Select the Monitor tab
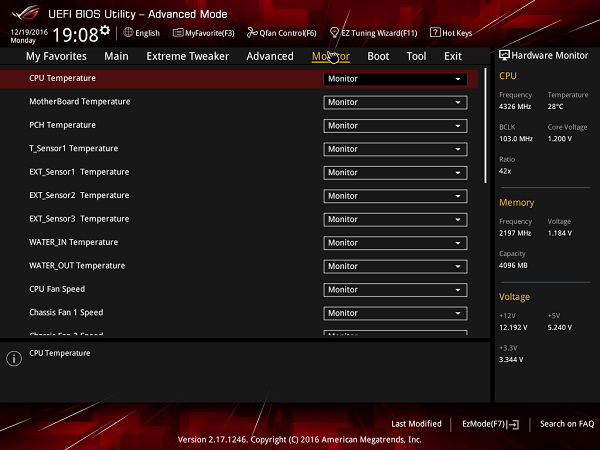This screenshot has width=600, height=450. (x=331, y=56)
